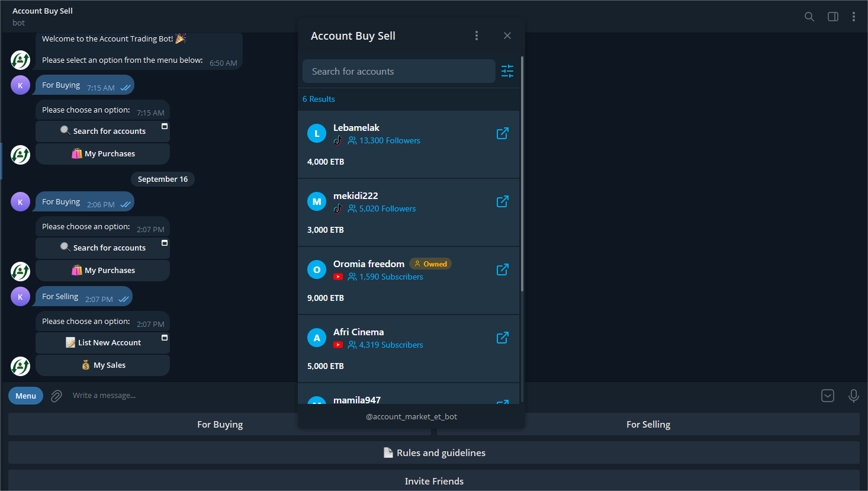The width and height of the screenshot is (868, 491).
Task: Click the external link icon for mekidi222
Action: [x=502, y=201]
